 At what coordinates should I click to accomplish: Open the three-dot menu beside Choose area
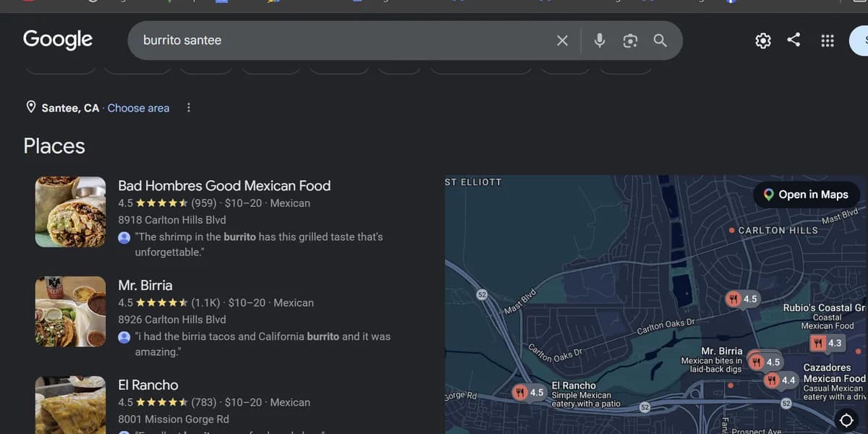pos(189,108)
